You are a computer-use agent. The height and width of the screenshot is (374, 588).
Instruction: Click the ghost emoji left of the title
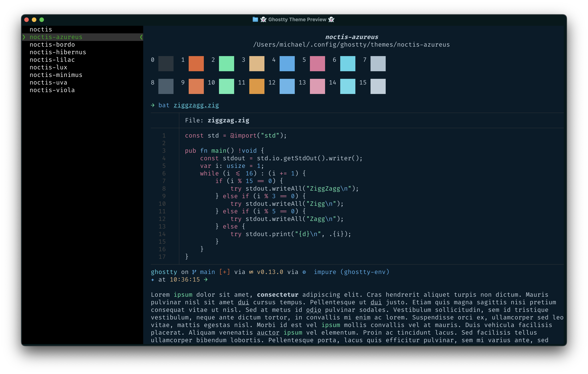coord(263,19)
